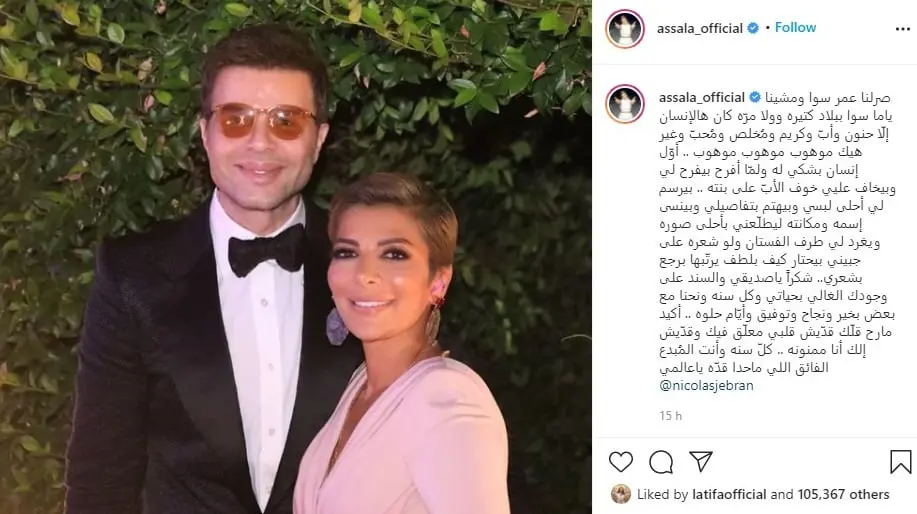Click the Arabic caption text block
The image size is (917, 514).
tap(777, 234)
